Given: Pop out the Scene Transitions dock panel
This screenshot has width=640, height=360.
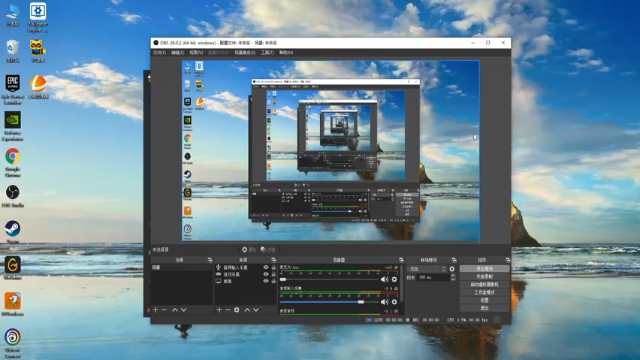Looking at the screenshot, I should click(x=454, y=260).
